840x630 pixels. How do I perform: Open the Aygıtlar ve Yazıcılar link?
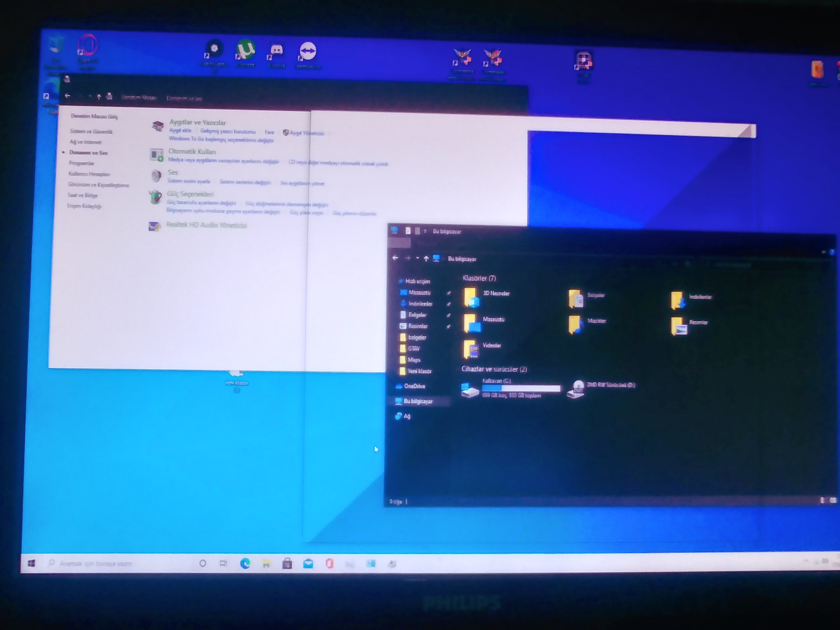pos(197,122)
